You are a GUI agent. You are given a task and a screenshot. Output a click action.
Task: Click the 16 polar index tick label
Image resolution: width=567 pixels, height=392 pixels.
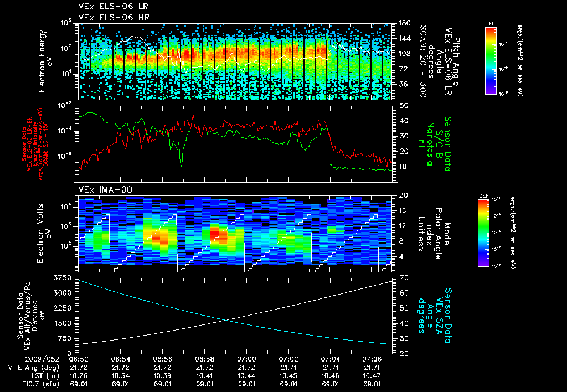[404, 210]
